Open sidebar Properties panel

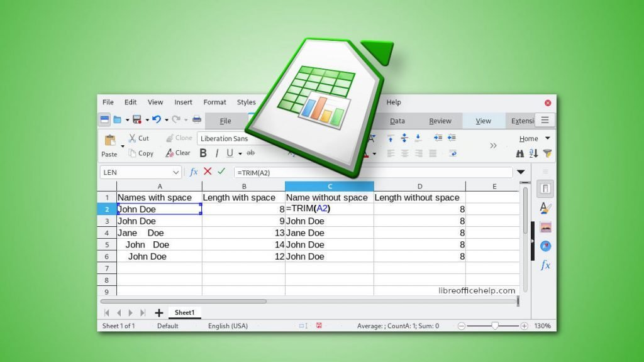pyautogui.click(x=545, y=189)
